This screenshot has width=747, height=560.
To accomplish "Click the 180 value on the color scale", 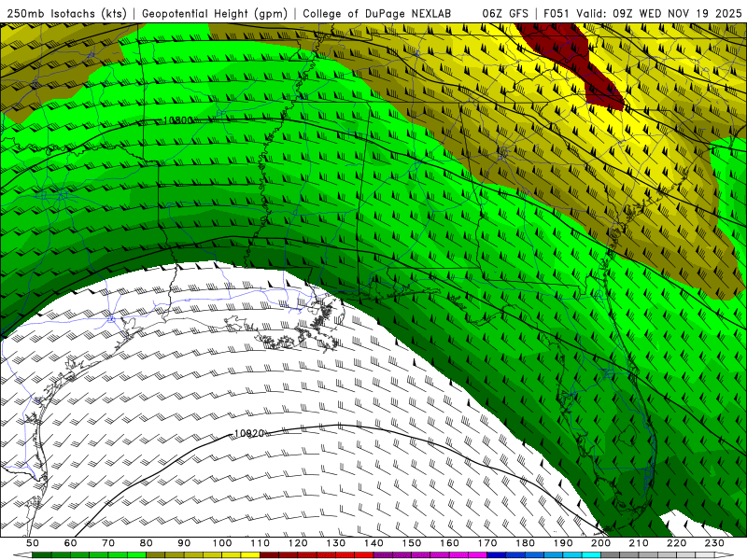I will coord(525,543).
